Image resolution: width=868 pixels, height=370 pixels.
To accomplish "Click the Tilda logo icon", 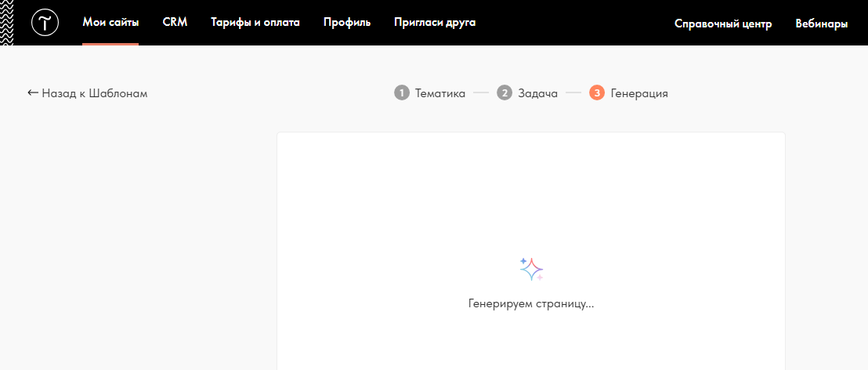I will [x=45, y=23].
